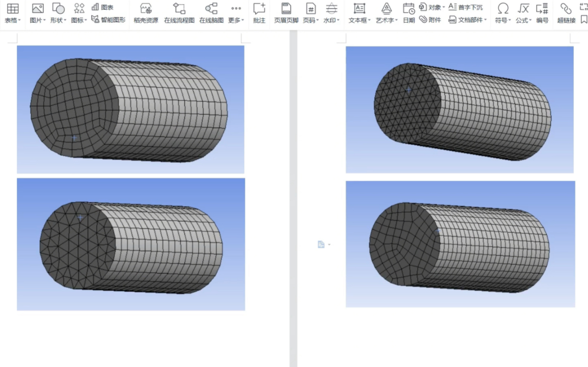The width and height of the screenshot is (588, 367).
Task: Expand the 更多 more options dropdown
Action: click(x=236, y=20)
